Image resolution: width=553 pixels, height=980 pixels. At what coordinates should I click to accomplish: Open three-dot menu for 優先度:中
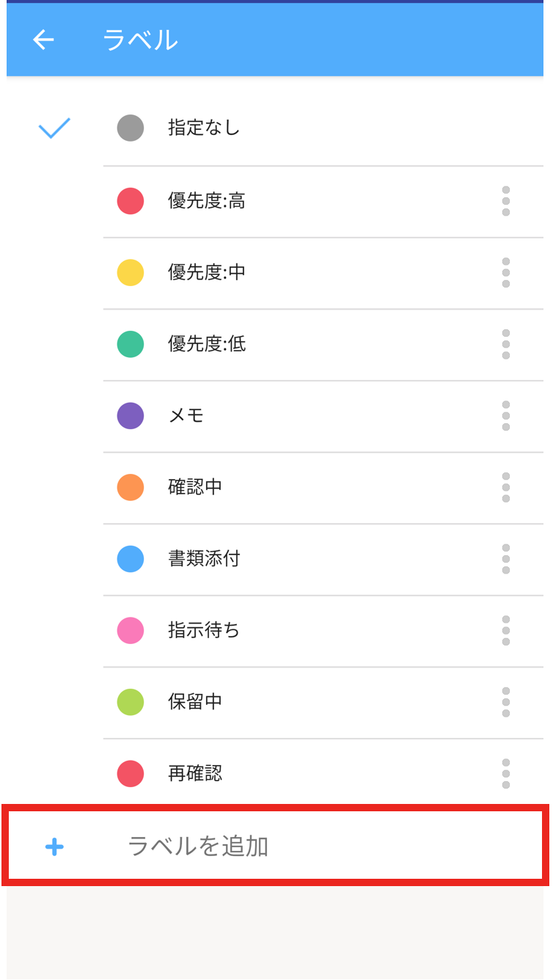(x=505, y=273)
